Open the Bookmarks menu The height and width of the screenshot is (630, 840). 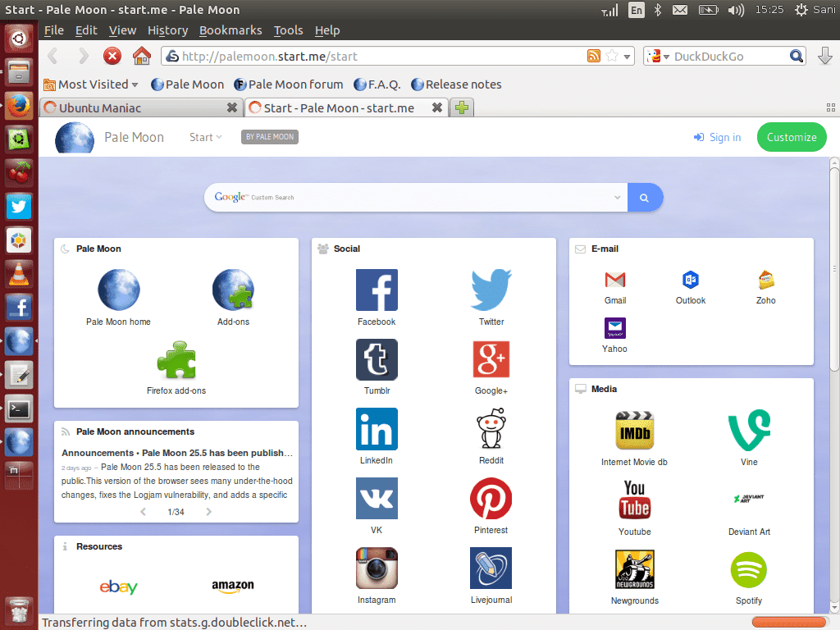[231, 30]
